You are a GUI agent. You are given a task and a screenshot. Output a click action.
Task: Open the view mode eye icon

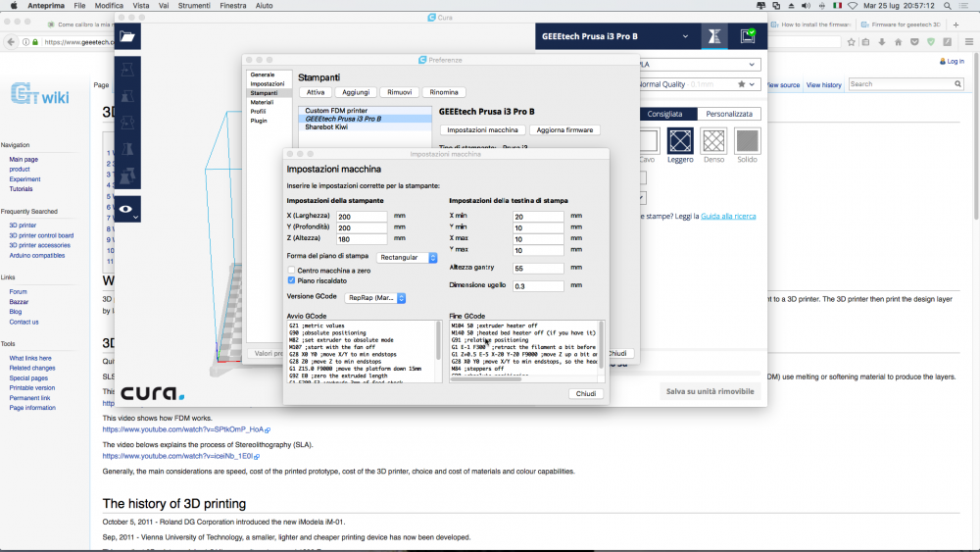coord(126,208)
